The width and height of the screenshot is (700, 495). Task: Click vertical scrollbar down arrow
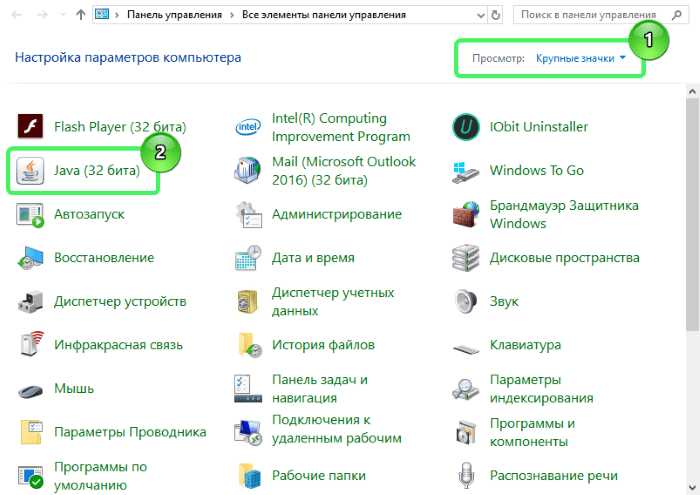click(x=692, y=487)
